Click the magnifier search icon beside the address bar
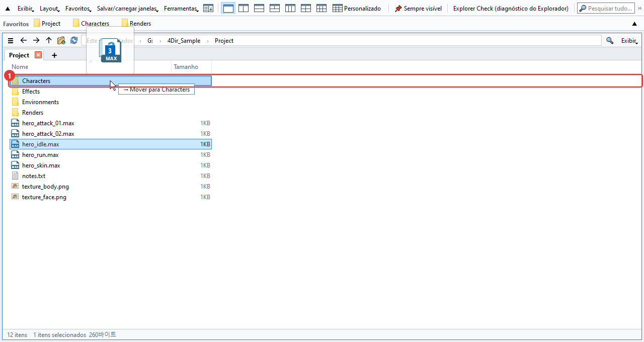The height and width of the screenshot is (342, 644). 610,41
